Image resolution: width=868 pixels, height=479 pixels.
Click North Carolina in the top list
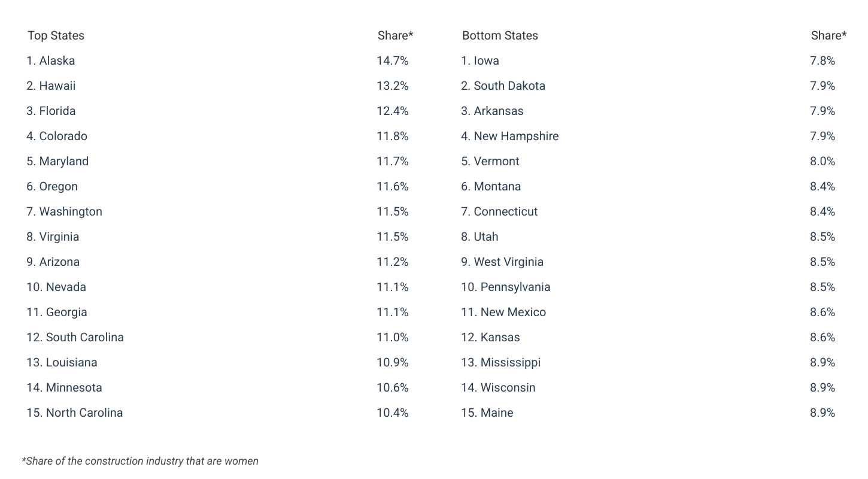click(74, 413)
